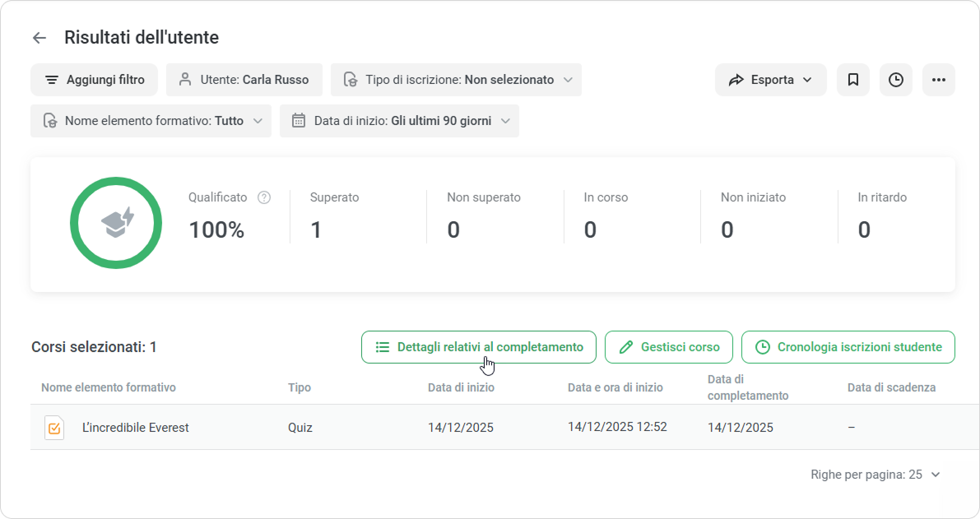
Task: Click the back arrow icon
Action: 39,38
